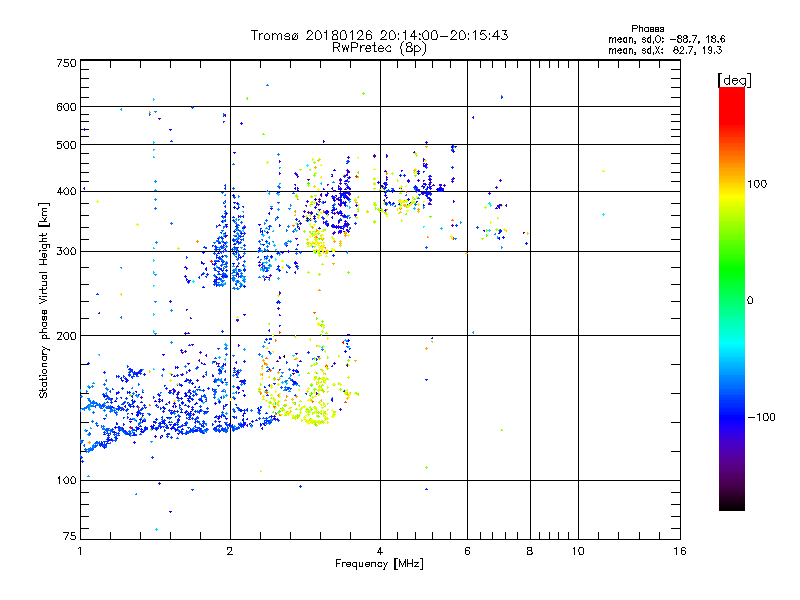The image size is (800, 600).
Task: Click the black bottom of the colorbar
Action: (x=732, y=503)
